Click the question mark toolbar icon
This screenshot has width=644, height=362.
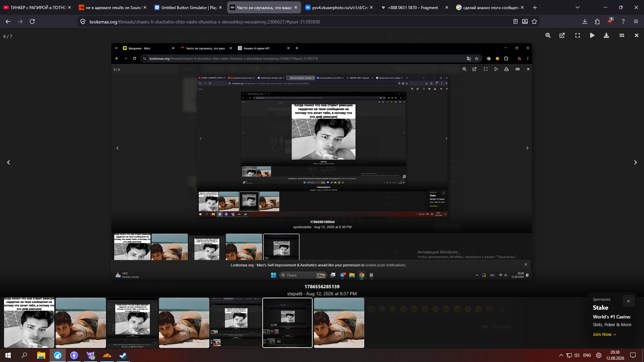(x=623, y=22)
